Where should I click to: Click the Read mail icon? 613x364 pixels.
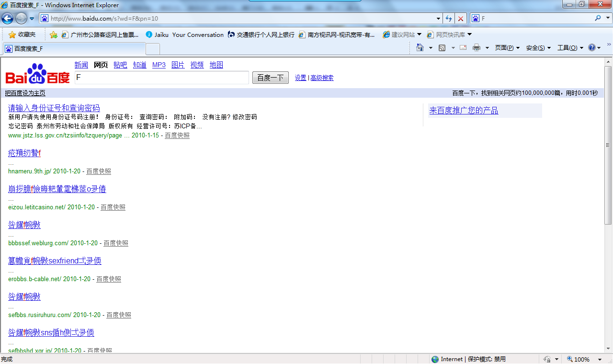click(463, 48)
